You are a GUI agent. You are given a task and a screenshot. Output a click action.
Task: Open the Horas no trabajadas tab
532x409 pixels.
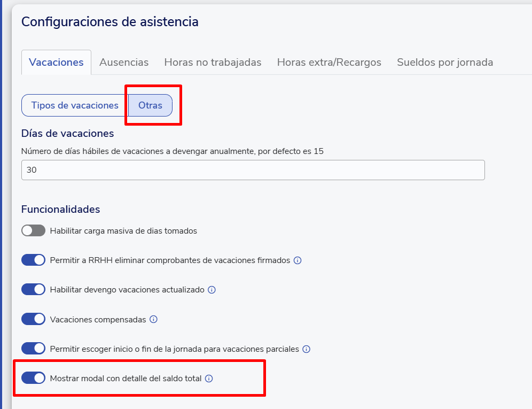[213, 62]
